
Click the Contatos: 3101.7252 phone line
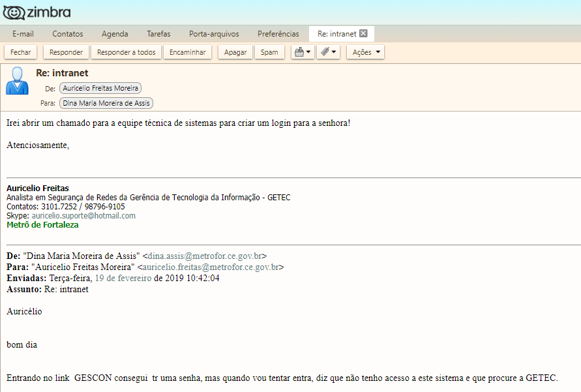tap(66, 206)
